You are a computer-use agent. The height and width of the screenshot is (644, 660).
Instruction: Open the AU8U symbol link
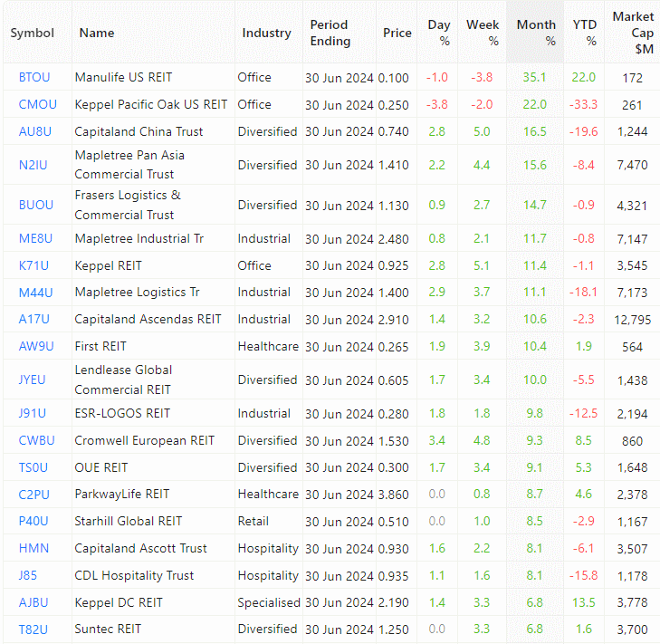[x=35, y=132]
